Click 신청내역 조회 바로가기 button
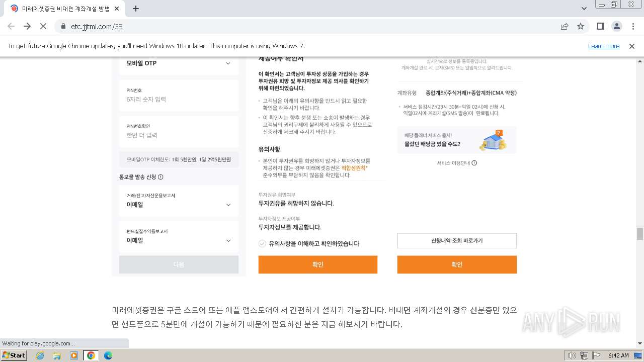Image resolution: width=644 pixels, height=362 pixels. [457, 241]
